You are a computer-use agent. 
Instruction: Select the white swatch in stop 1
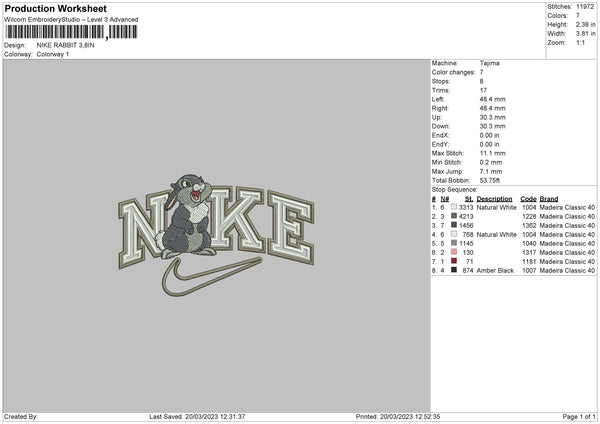pos(454,207)
